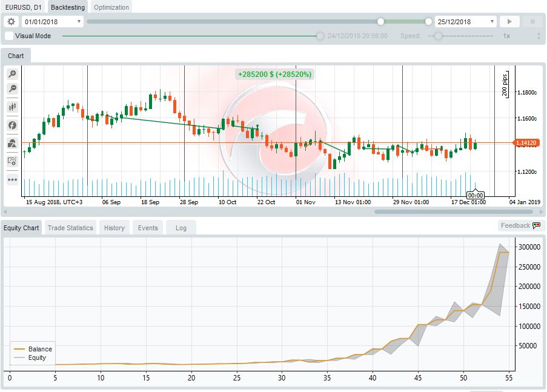Switch to the Backtesting tab

(68, 7)
